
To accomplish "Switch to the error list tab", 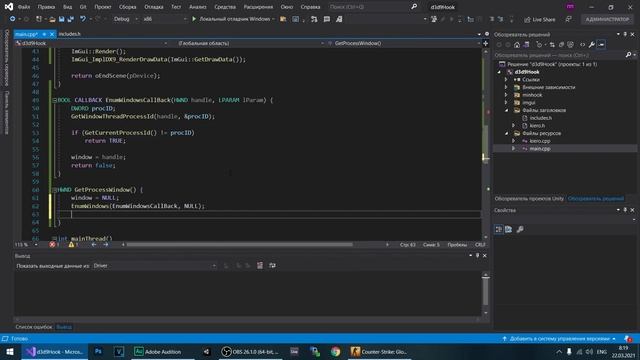I will [x=34, y=327].
